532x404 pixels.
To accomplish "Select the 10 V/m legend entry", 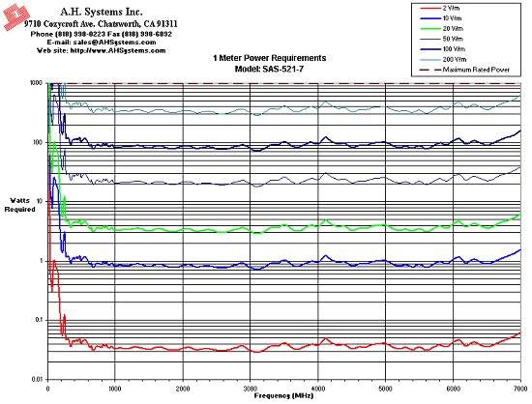I will tap(441, 18).
